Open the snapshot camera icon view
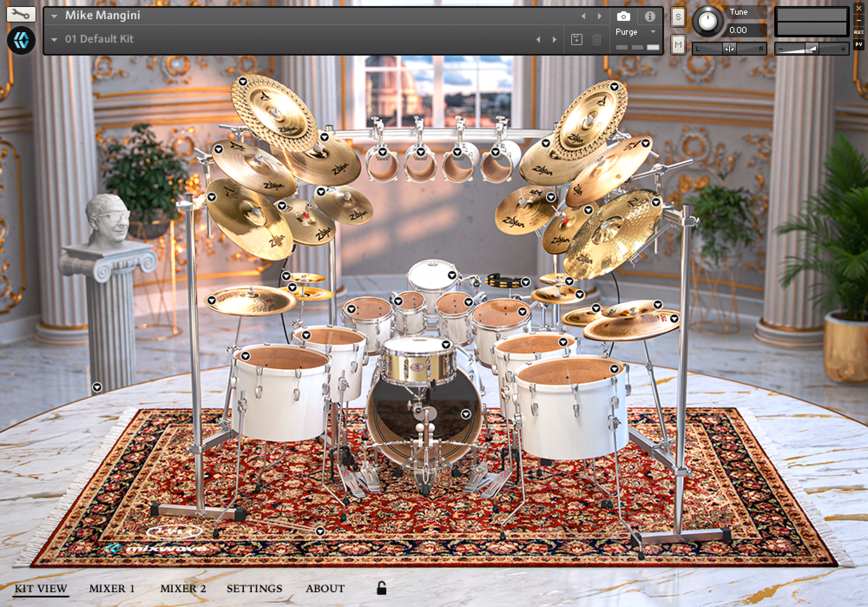The height and width of the screenshot is (607, 868). click(x=624, y=16)
